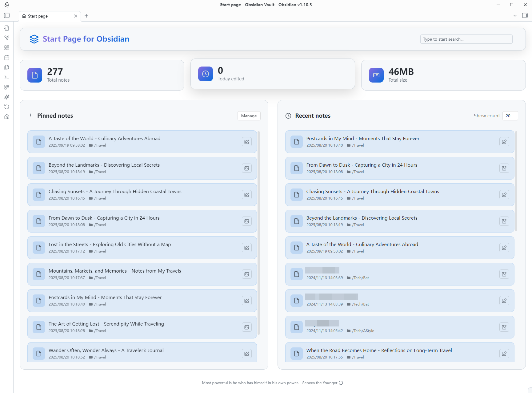Viewport: 532px width, 393px height.
Task: Click the clock icon beside Recent notes
Action: coord(288,116)
